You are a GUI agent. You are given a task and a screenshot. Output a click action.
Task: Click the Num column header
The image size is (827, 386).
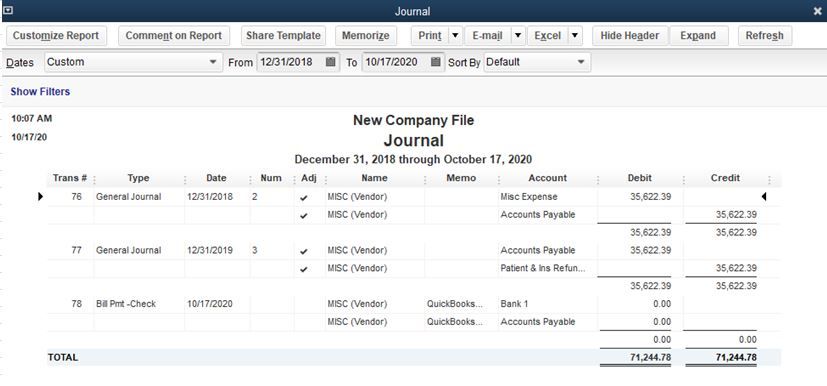tap(271, 178)
